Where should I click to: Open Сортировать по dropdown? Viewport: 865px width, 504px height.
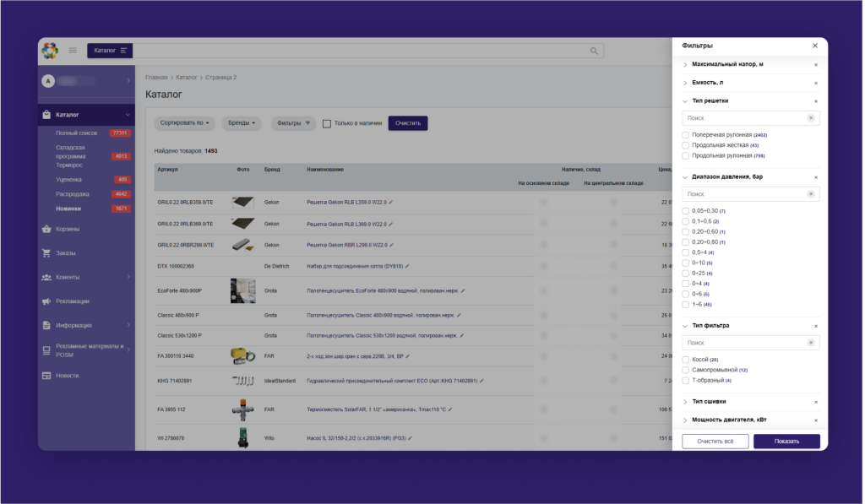point(184,123)
